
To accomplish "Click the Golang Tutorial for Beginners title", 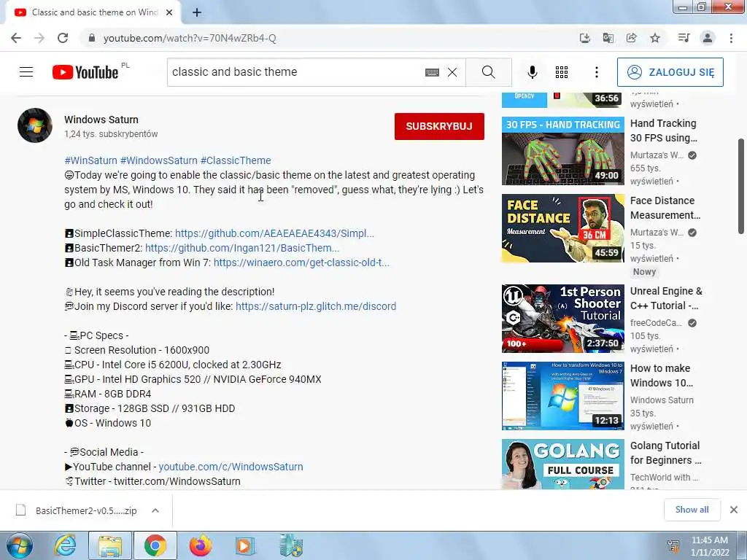I will pos(666,453).
